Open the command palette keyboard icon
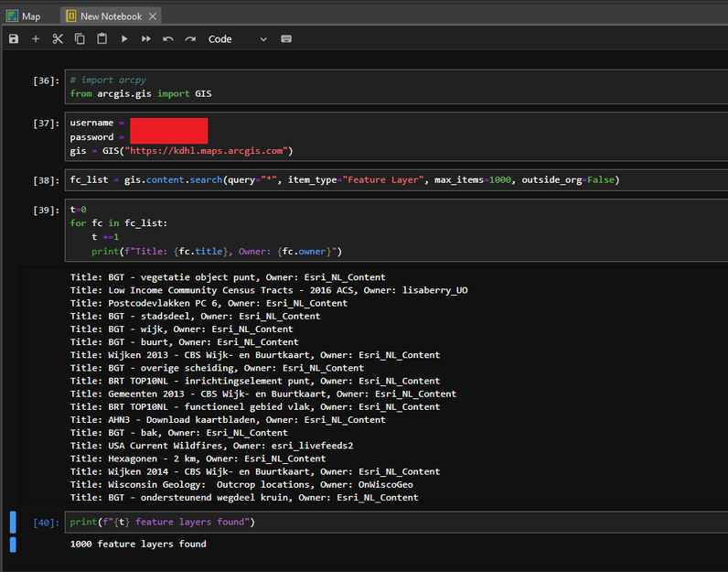The width and height of the screenshot is (728, 572). point(286,39)
